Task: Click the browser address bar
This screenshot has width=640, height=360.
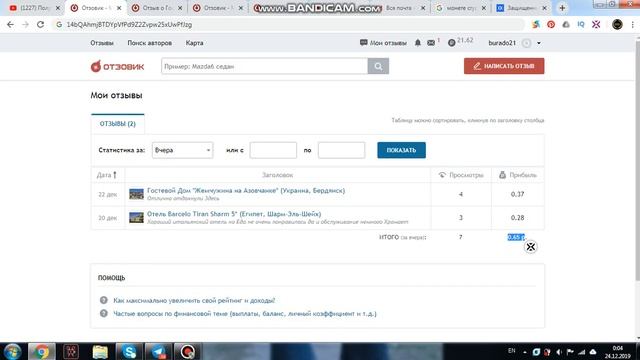Action: pyautogui.click(x=288, y=24)
